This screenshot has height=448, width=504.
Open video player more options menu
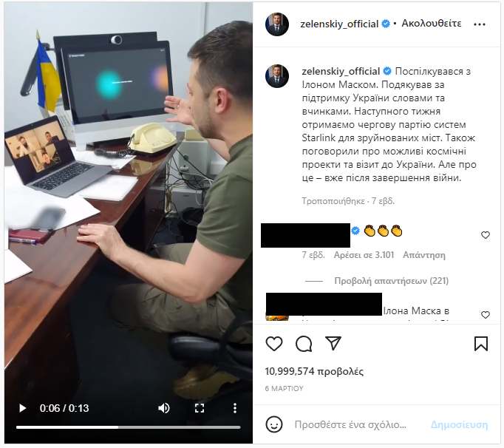(235, 408)
